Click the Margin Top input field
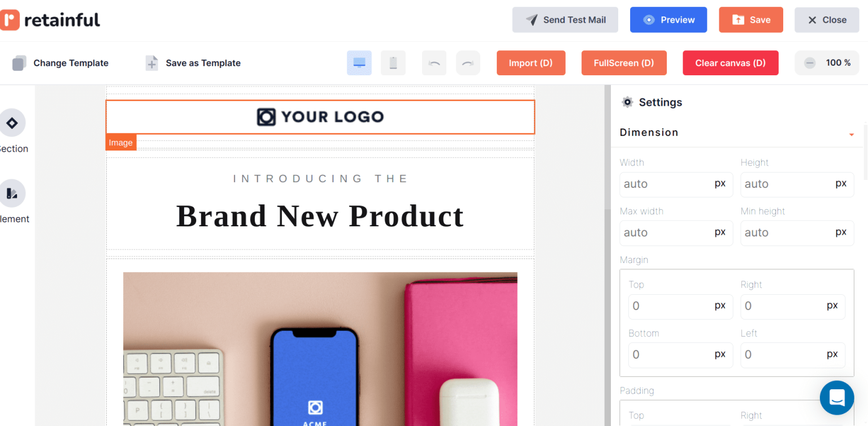 point(680,306)
